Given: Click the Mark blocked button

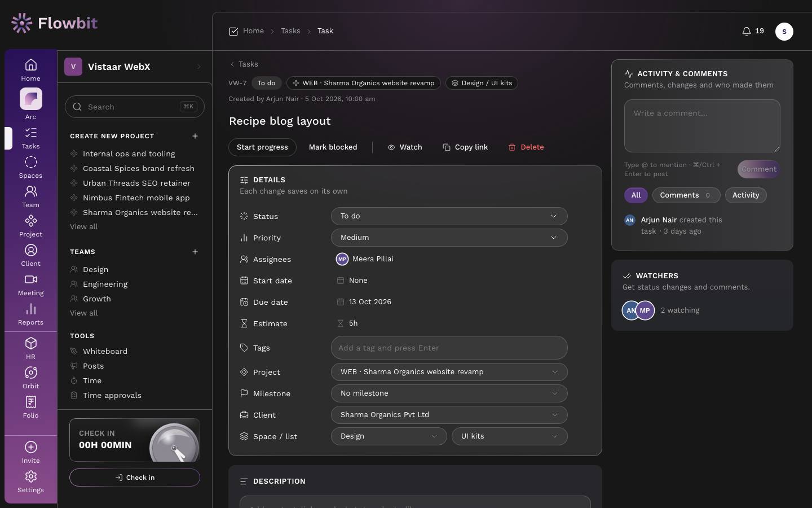Looking at the screenshot, I should [x=333, y=147].
